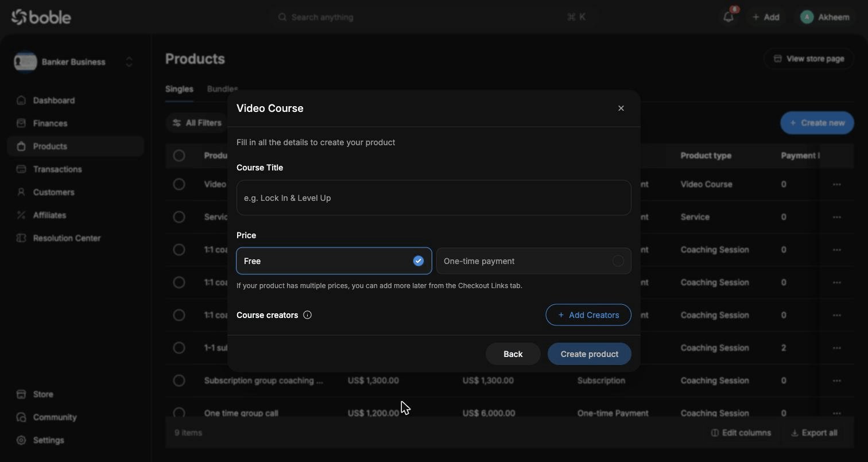The image size is (868, 462).
Task: Open Community in sidebar
Action: 75,417
